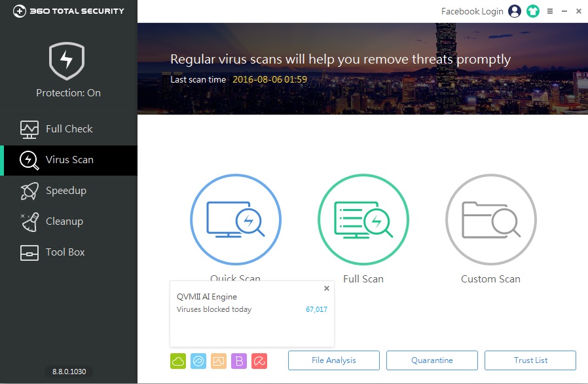Open the Full Check sidebar tab
This screenshot has width=588, height=384.
click(69, 129)
